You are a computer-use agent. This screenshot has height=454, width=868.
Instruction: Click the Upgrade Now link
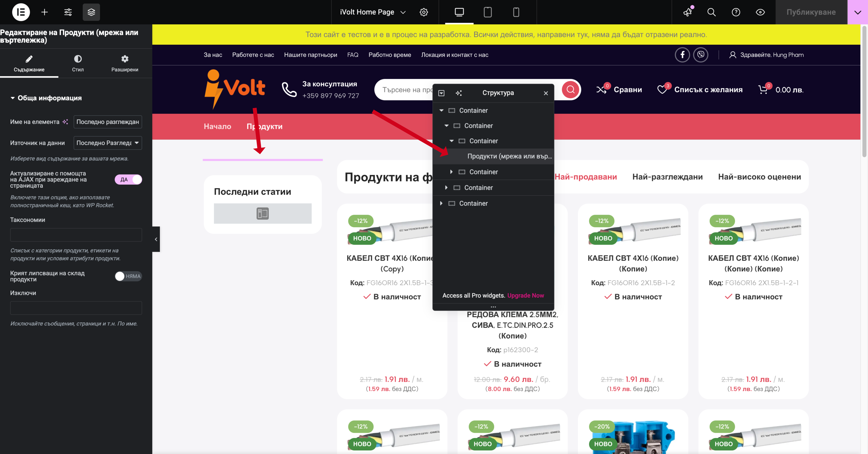[x=525, y=295]
